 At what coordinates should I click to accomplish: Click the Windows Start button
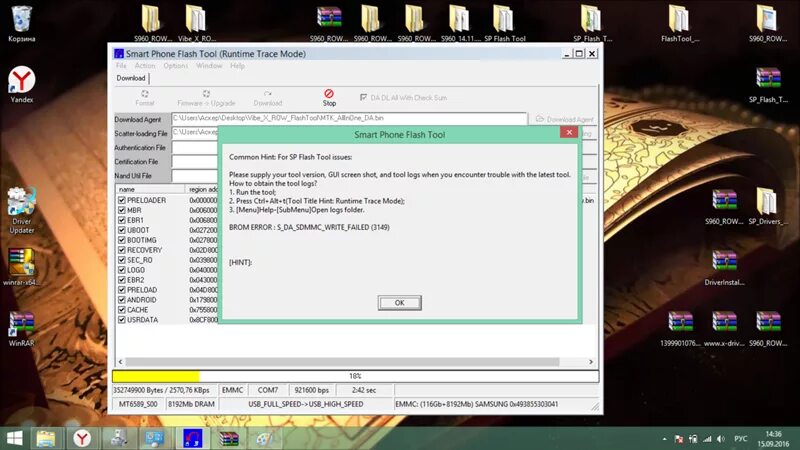click(x=14, y=438)
